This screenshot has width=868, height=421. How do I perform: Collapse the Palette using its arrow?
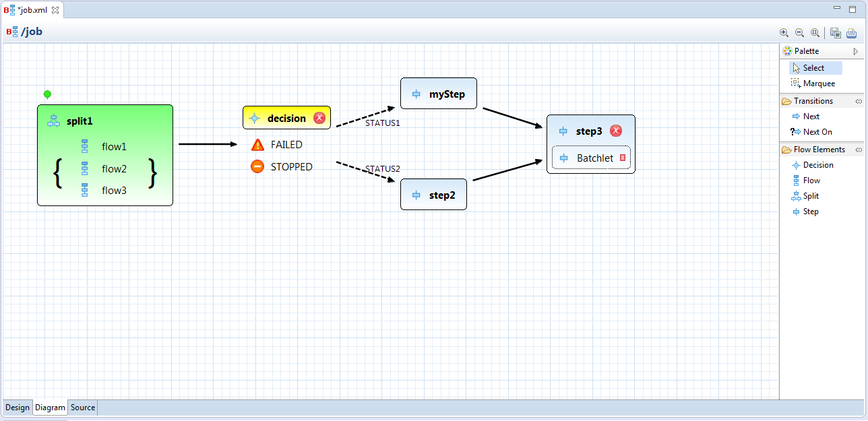[x=856, y=51]
